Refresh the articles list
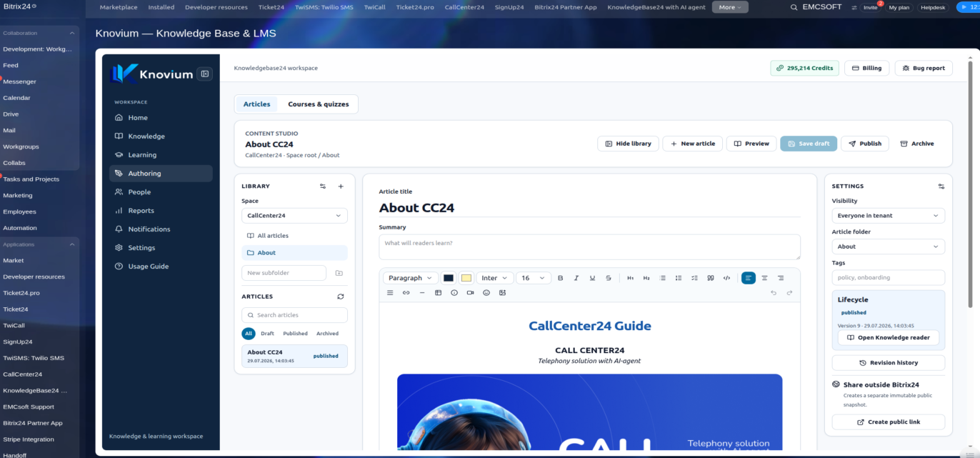 [x=341, y=297]
